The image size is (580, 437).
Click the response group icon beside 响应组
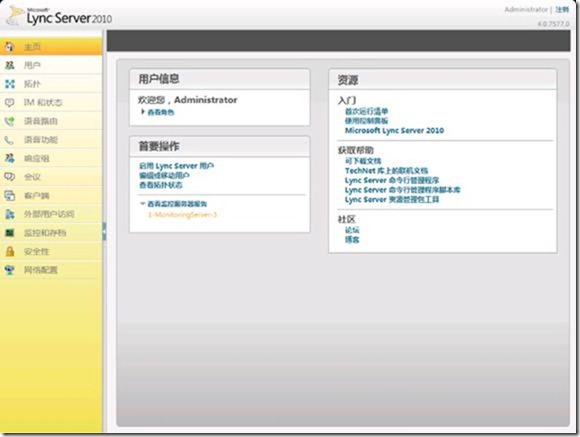pyautogui.click(x=10, y=158)
